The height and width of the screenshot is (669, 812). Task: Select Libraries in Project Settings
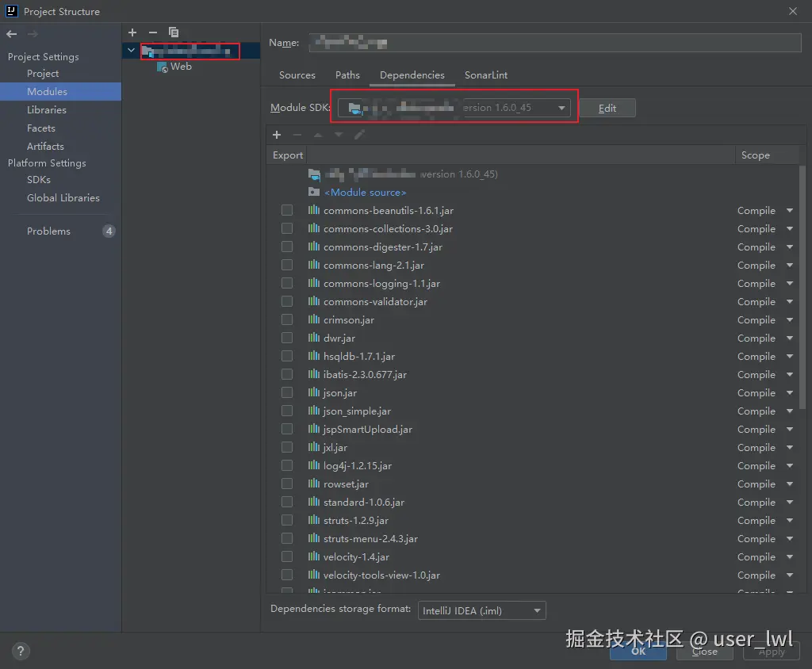(47, 109)
